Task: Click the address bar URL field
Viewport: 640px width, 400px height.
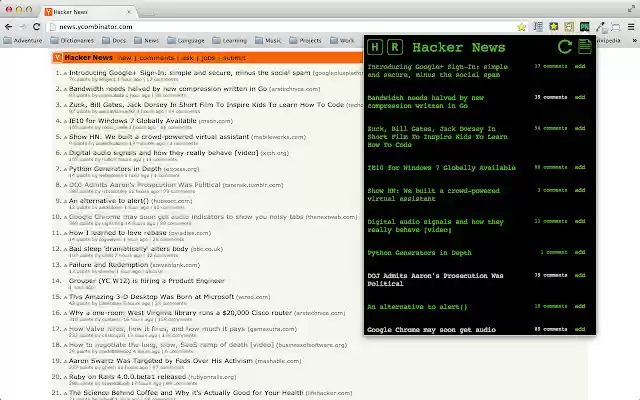Action: click(x=282, y=27)
